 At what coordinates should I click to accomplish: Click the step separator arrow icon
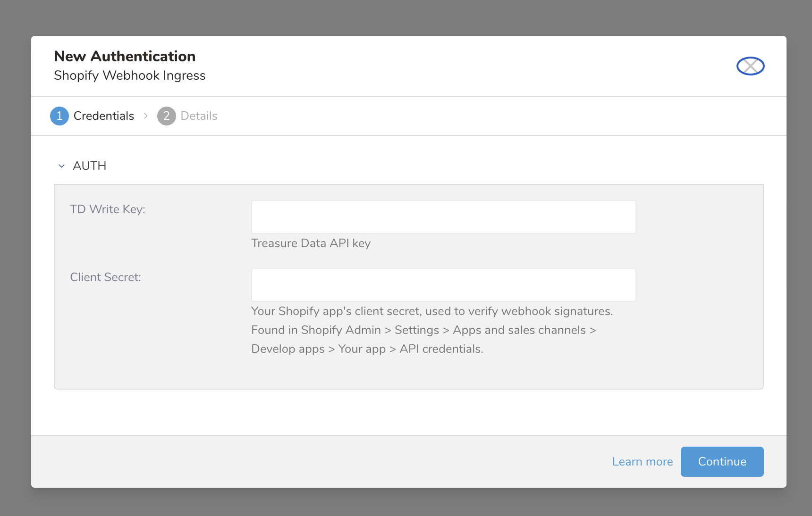coord(146,116)
